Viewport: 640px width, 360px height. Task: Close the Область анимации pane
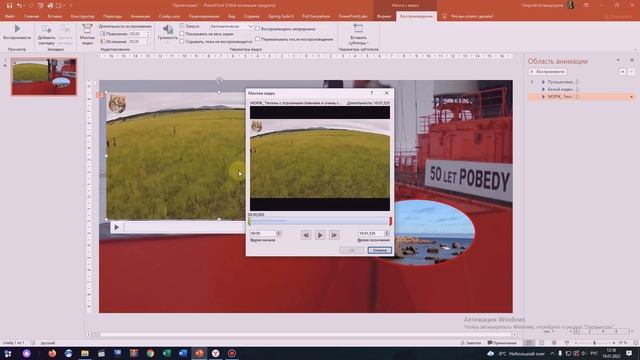(x=632, y=60)
